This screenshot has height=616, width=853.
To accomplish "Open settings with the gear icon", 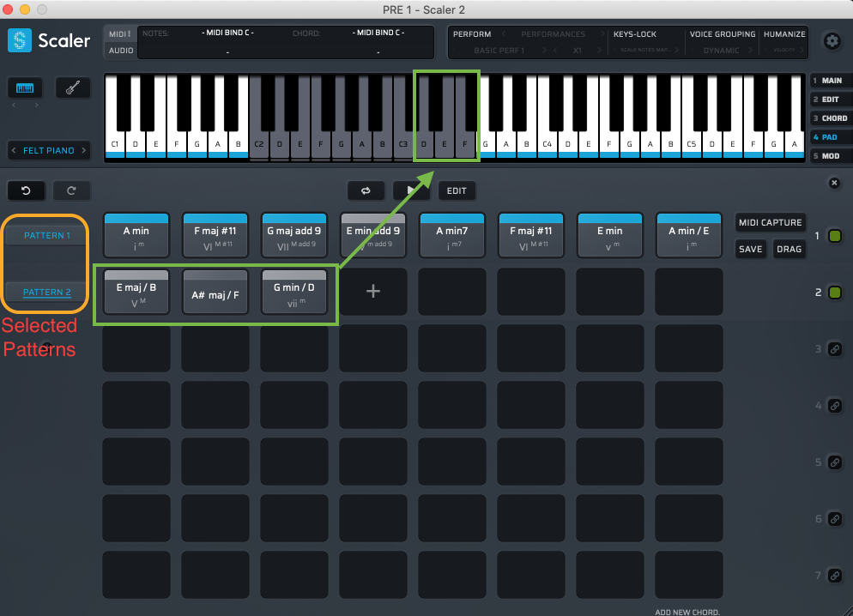I will 832,41.
